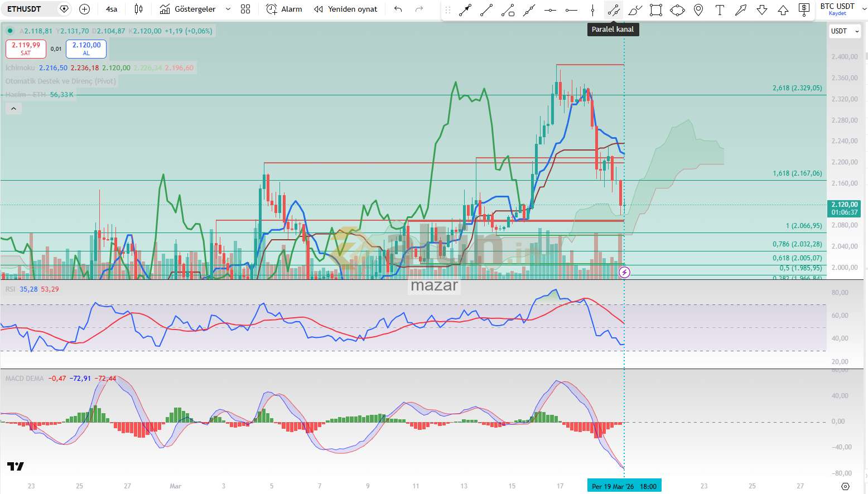Select the rectangle shape tool
The image size is (868, 494).
[x=656, y=9]
